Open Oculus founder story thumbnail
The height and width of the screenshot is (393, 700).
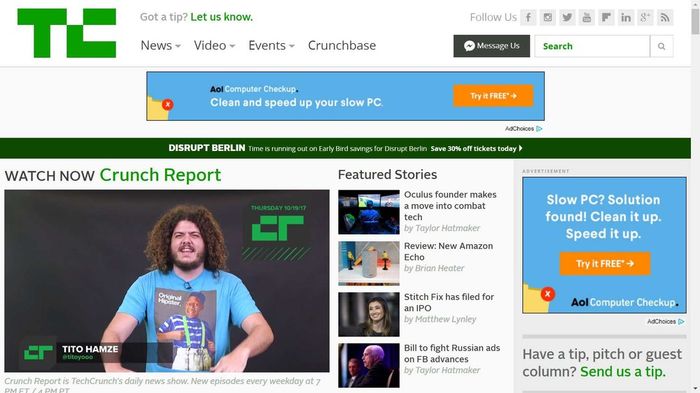[x=369, y=212]
